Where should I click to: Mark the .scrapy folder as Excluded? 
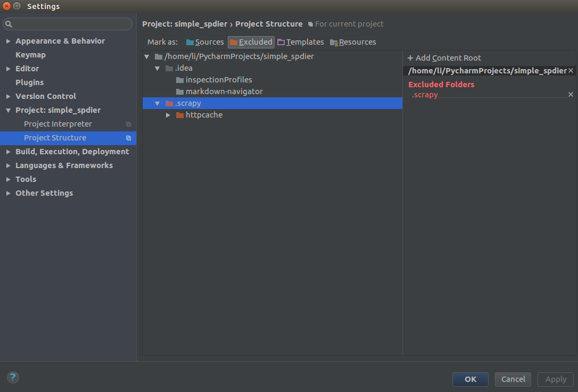pyautogui.click(x=251, y=41)
